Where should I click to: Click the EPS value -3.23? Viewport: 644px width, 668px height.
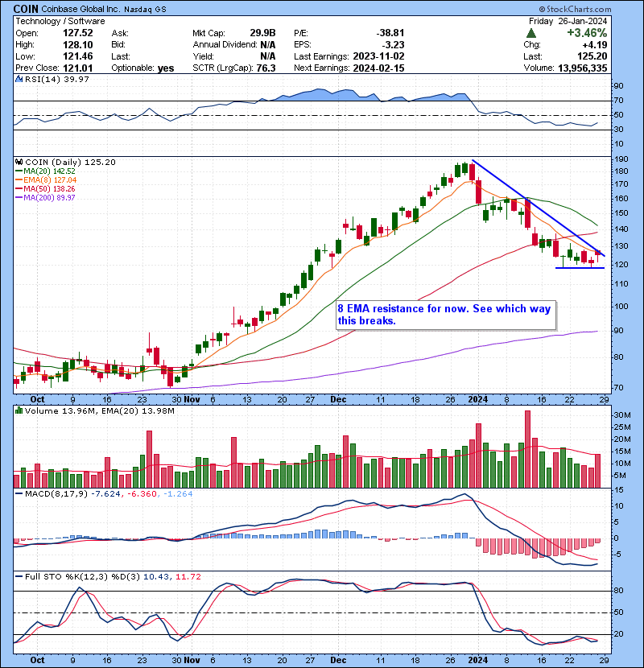coord(393,45)
